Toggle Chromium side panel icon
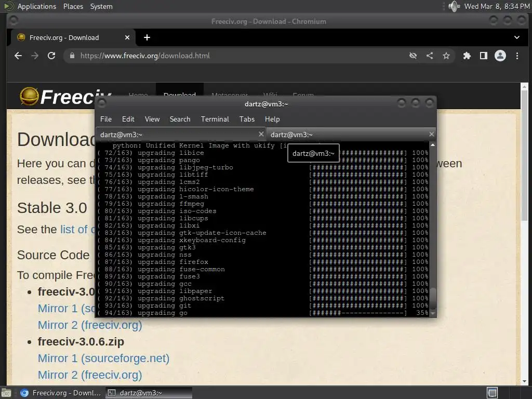The image size is (532, 399). pyautogui.click(x=484, y=56)
